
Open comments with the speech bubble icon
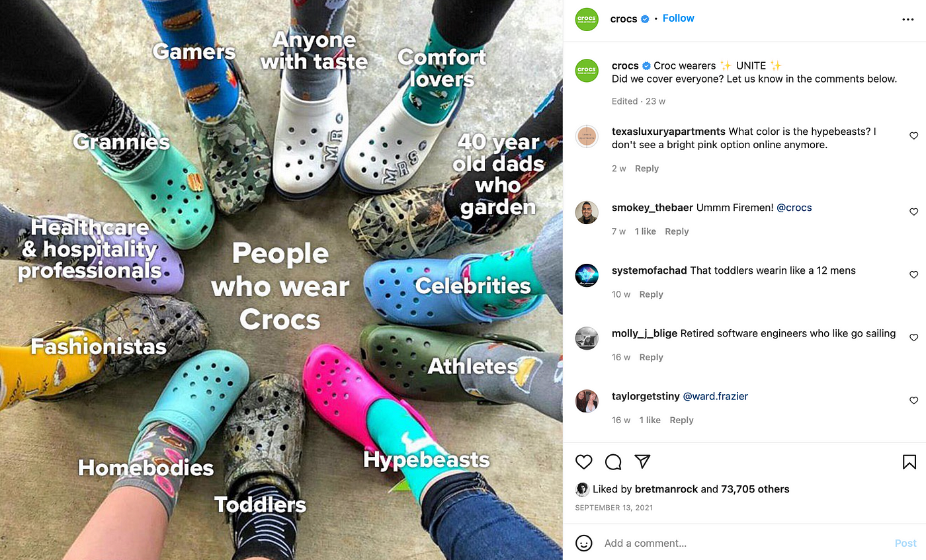[613, 461]
